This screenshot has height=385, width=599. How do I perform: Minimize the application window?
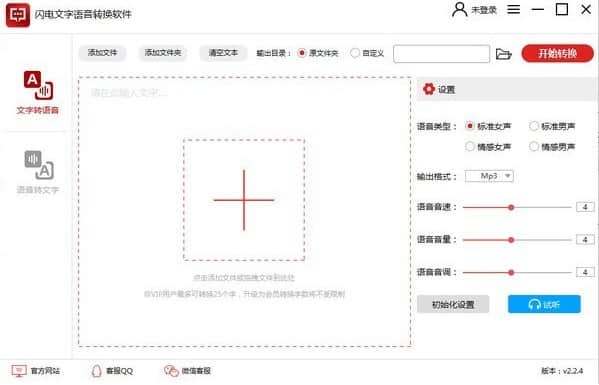(x=537, y=10)
